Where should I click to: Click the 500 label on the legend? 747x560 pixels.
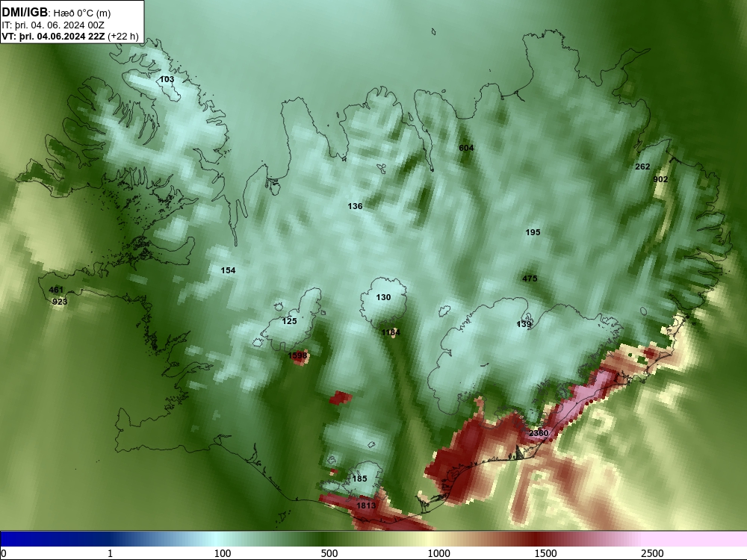(x=329, y=553)
